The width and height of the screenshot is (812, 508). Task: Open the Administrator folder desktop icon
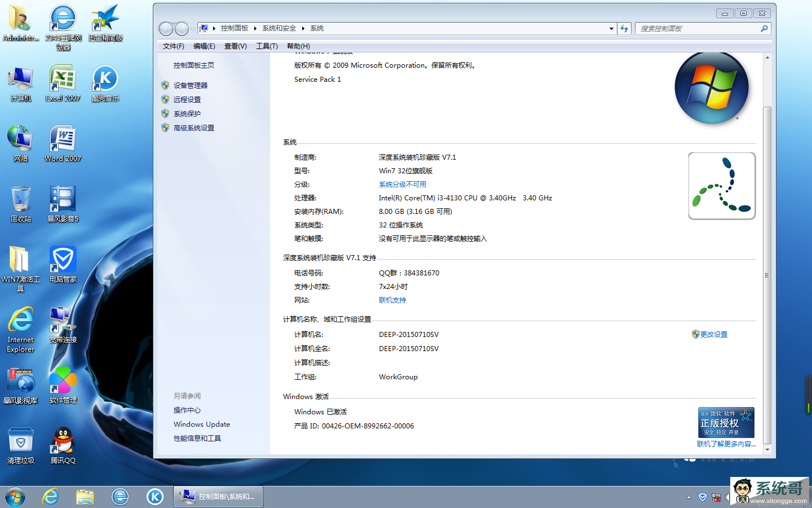click(x=21, y=24)
